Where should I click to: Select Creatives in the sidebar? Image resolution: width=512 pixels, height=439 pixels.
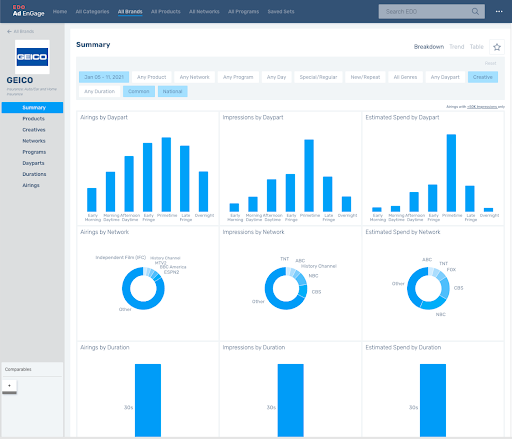[34, 130]
